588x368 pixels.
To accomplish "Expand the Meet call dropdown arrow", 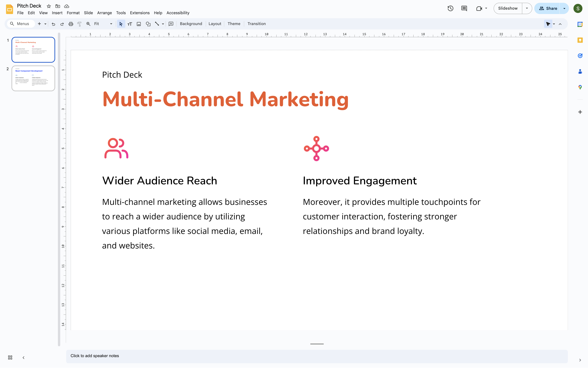I will (x=486, y=8).
